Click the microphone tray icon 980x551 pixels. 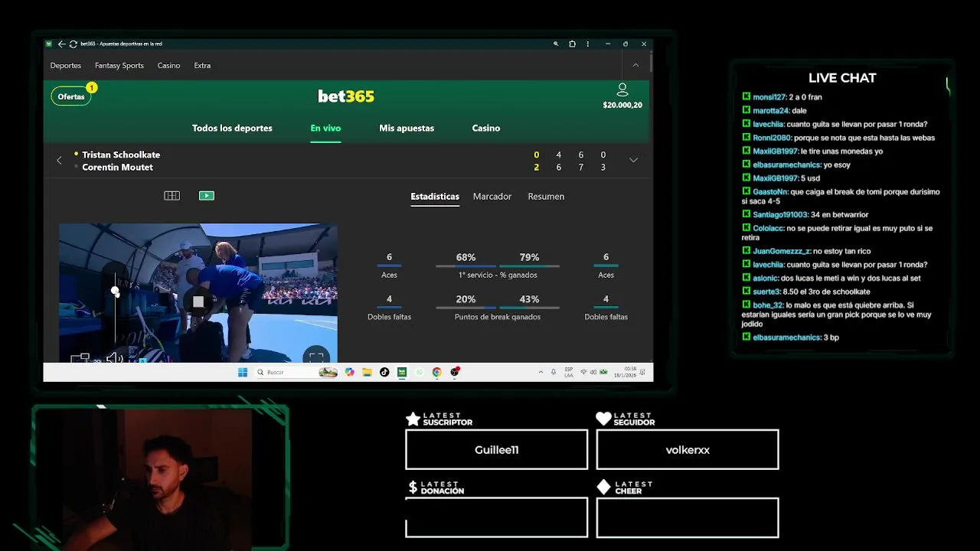point(554,372)
